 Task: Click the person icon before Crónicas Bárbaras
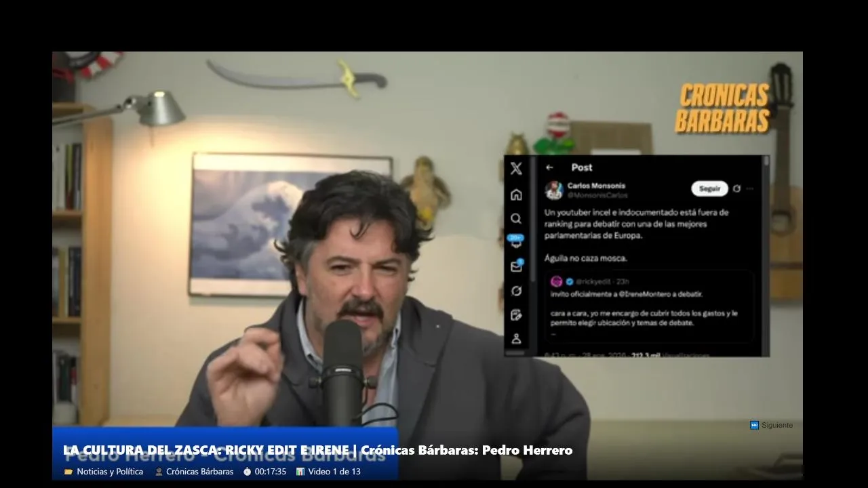pos(159,472)
